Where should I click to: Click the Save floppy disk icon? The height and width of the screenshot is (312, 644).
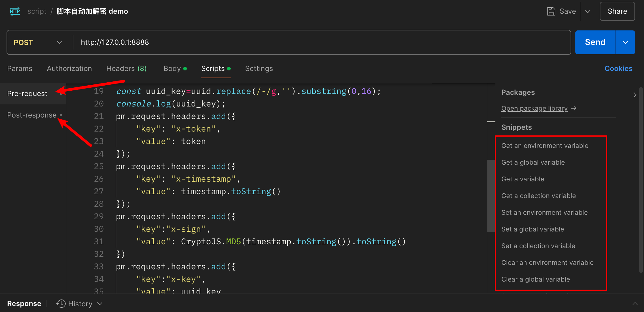[551, 11]
